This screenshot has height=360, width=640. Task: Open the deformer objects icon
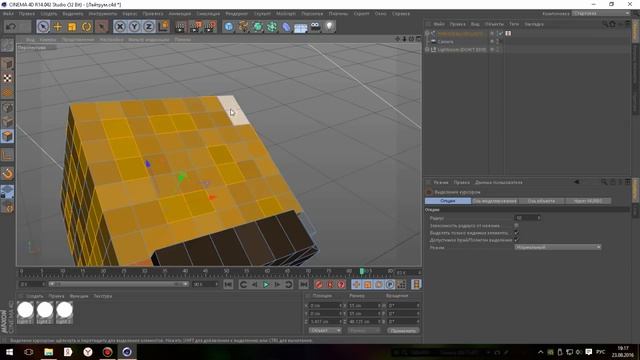pos(286,27)
